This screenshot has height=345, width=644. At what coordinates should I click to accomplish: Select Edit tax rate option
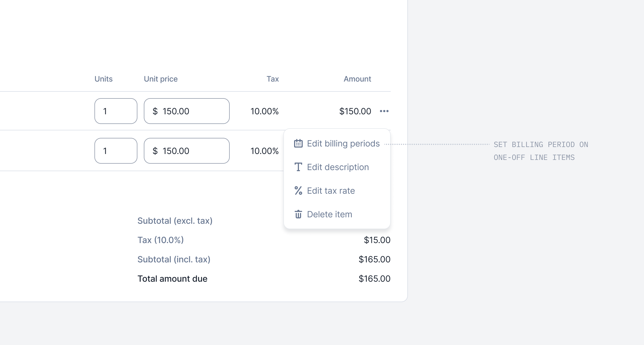tap(331, 191)
